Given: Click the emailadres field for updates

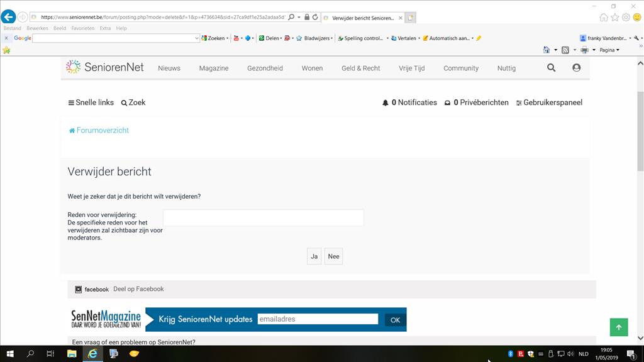Looking at the screenshot, I should click(x=318, y=319).
